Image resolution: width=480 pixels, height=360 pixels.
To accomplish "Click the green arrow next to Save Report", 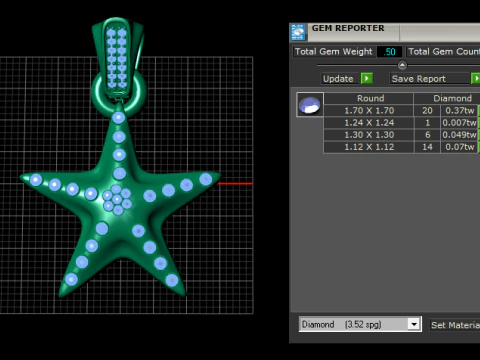I will [x=476, y=79].
